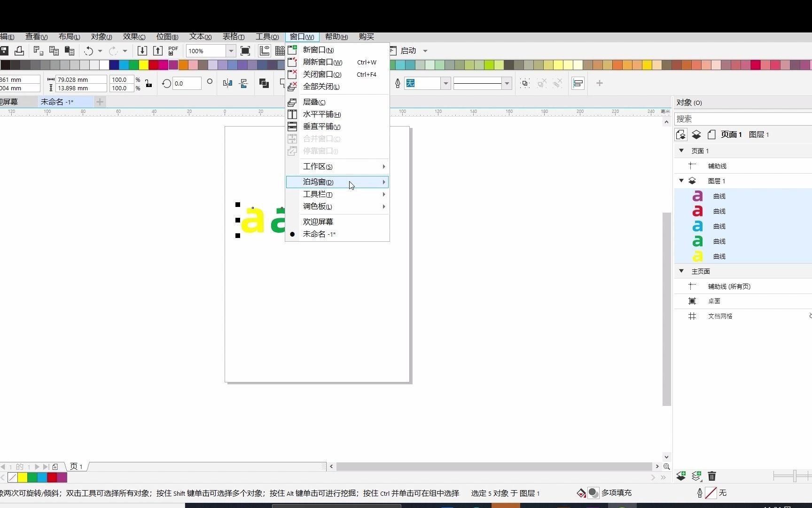
Task: Click the full-screen preview icon
Action: coord(245,51)
